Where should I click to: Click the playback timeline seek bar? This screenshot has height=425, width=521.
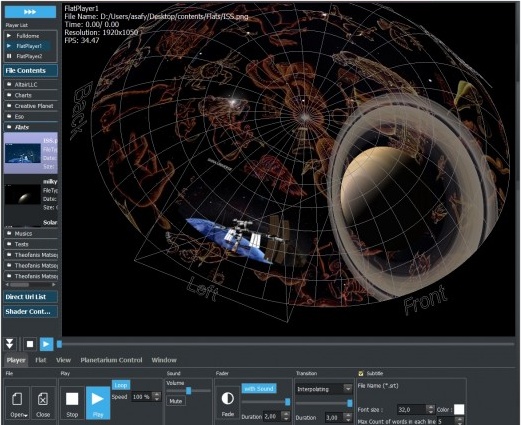click(x=287, y=344)
